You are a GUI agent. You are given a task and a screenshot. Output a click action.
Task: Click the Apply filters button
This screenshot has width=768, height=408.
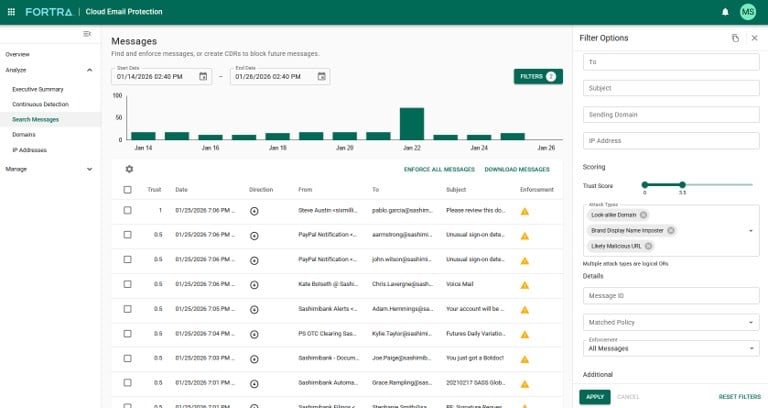pyautogui.click(x=594, y=397)
